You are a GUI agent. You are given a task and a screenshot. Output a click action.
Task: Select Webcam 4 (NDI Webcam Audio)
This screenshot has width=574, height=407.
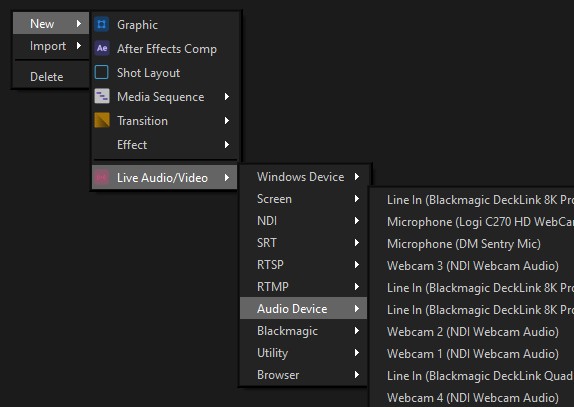coord(472,397)
